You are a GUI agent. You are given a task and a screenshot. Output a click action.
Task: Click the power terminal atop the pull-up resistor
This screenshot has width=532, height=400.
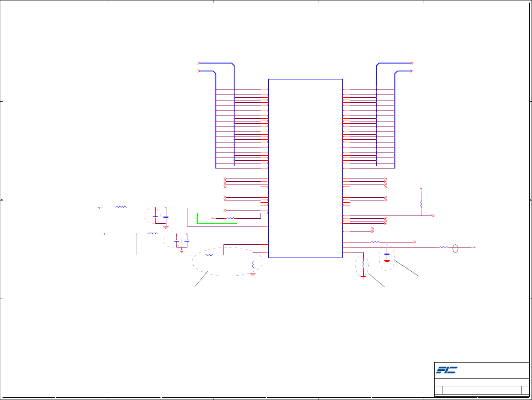(x=421, y=189)
